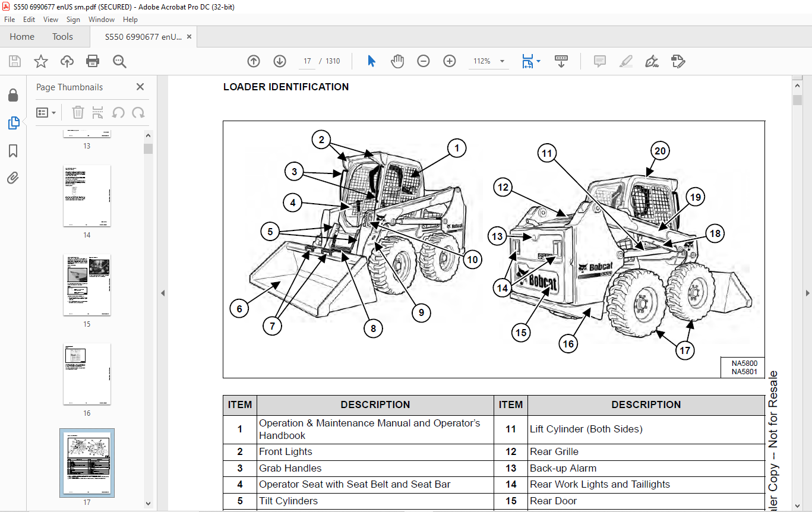Click the LOADER IDENTIFICATION heading
The image size is (812, 512).
coord(286,87)
